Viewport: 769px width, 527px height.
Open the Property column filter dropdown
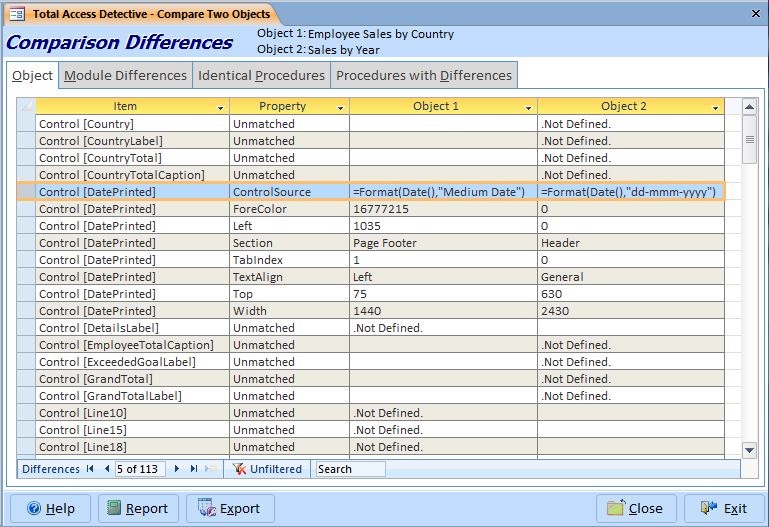(340, 107)
